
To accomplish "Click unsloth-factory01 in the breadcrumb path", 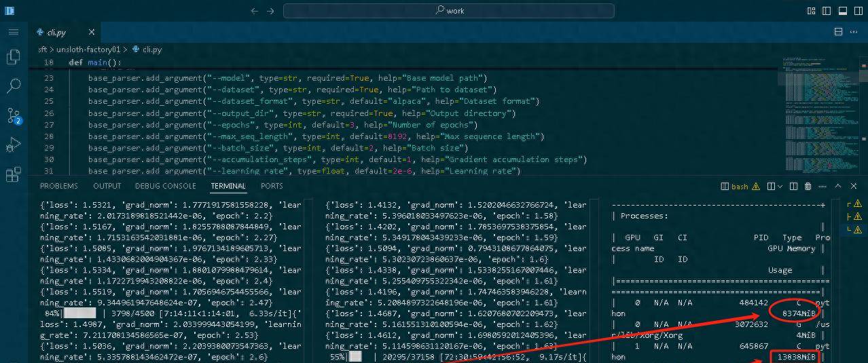I will point(88,50).
